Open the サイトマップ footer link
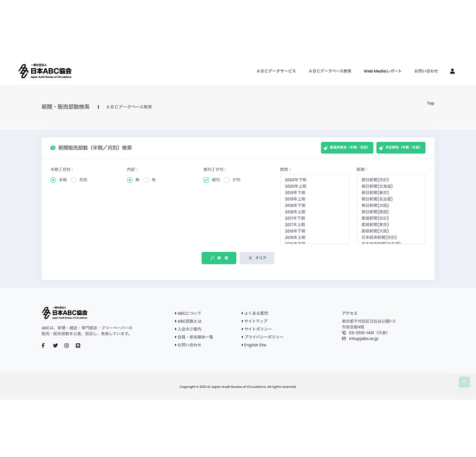Viewport: 476px width, 457px height. pos(256,321)
